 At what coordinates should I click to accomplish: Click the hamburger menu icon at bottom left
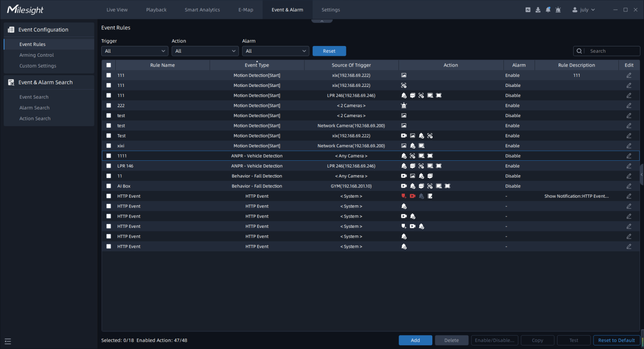8,341
